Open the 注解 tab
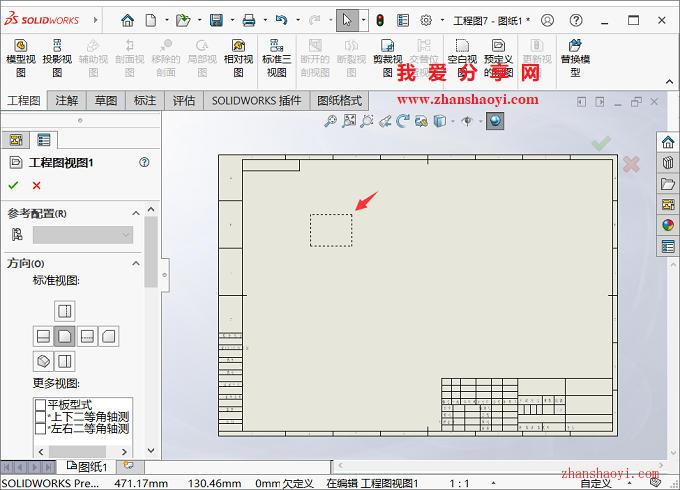Viewport: 680px width, 490px height. click(x=67, y=101)
